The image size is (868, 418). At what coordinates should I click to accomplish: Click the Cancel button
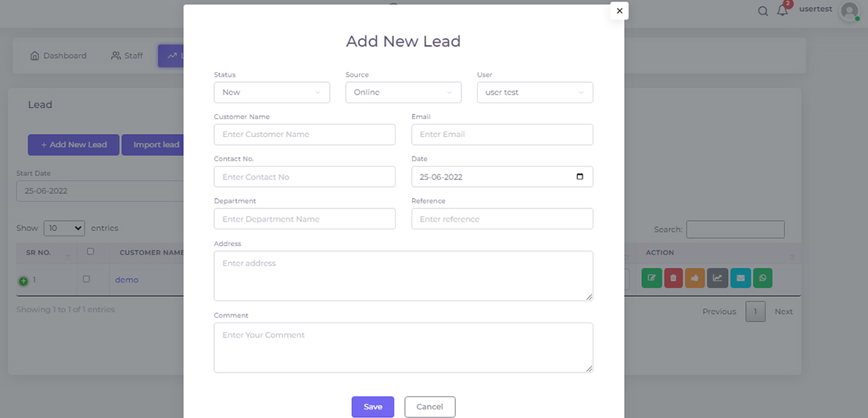[430, 407]
